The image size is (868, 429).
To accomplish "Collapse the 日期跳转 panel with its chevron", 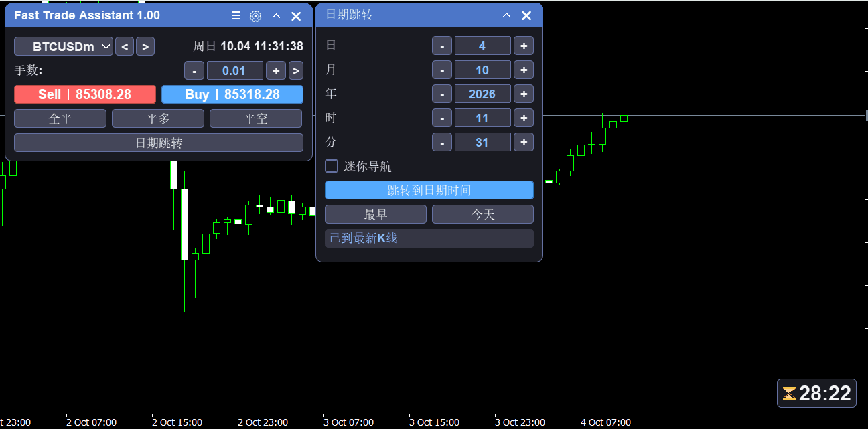I will tap(506, 15).
